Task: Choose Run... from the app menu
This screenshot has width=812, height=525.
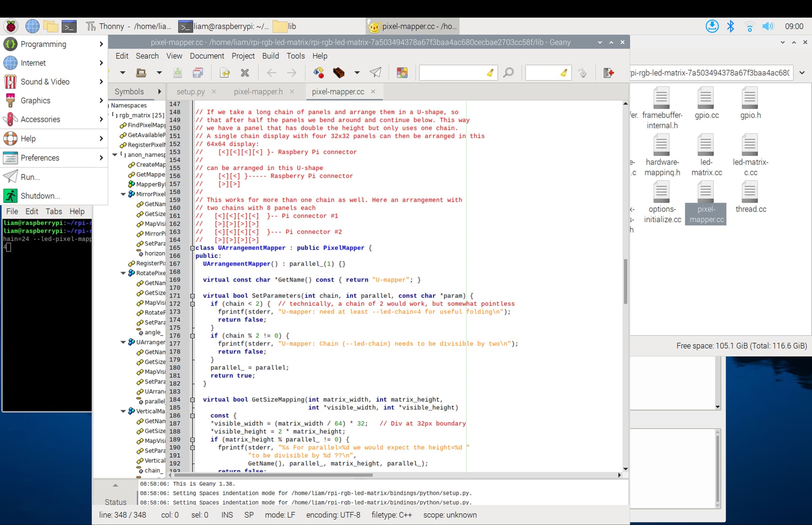Action: point(54,177)
